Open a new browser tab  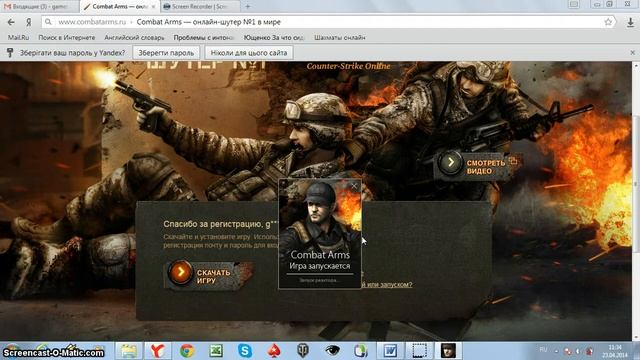click(248, 7)
